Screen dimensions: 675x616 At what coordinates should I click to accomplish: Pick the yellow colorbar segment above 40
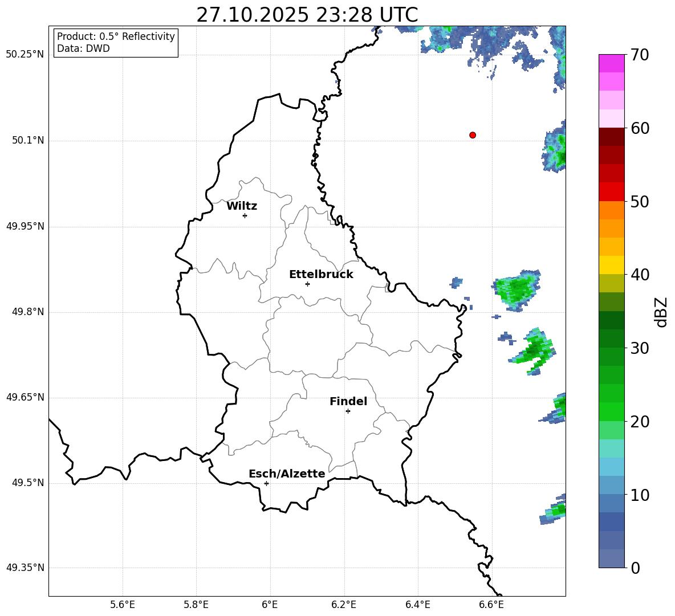(612, 265)
